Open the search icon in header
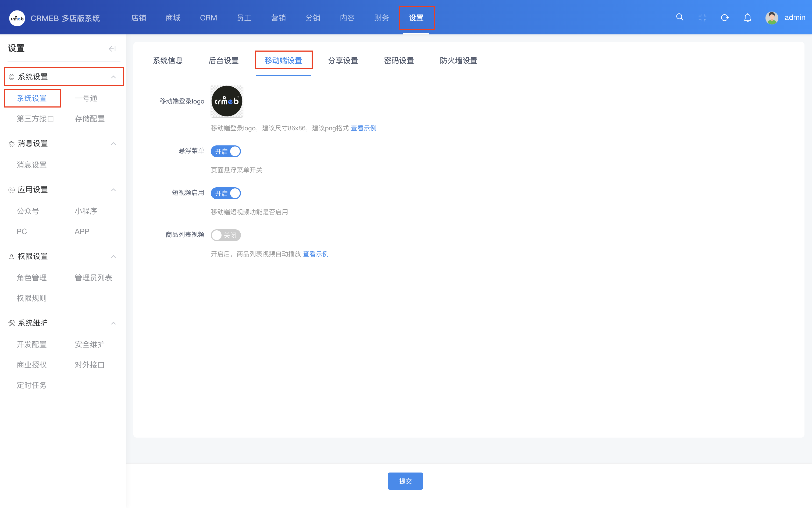This screenshot has height=508, width=812. pos(680,17)
